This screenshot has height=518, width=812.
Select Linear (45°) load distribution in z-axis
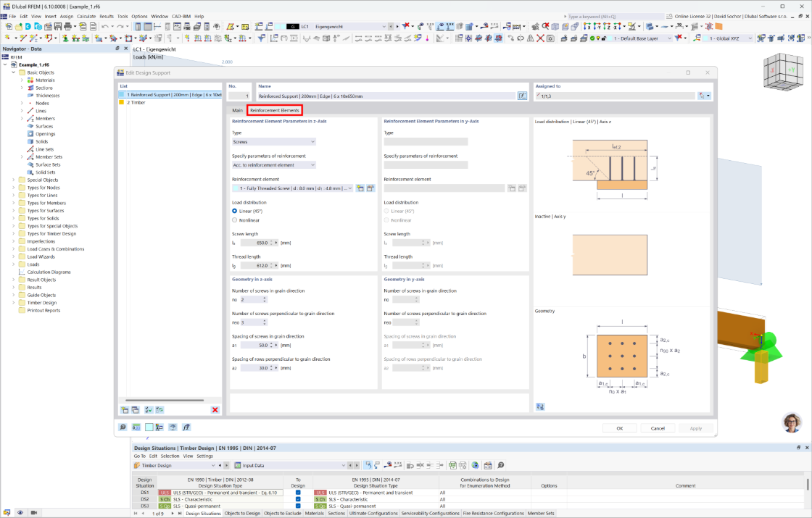(235, 211)
